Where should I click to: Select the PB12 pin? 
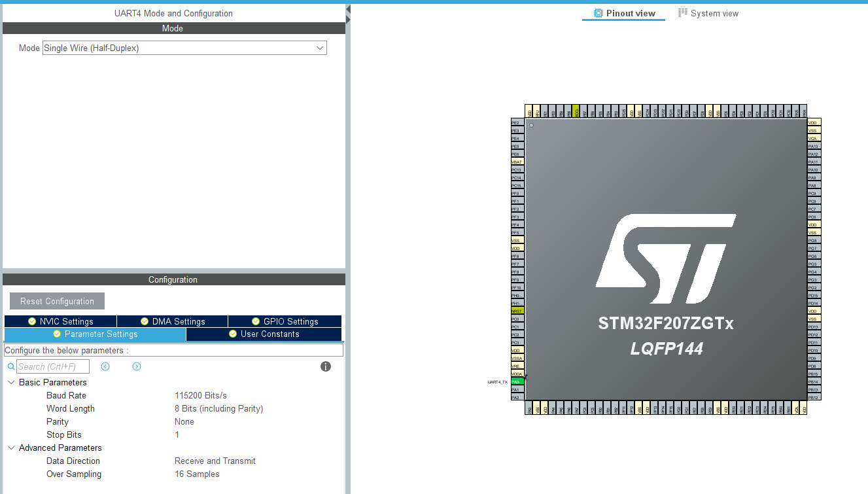click(814, 397)
